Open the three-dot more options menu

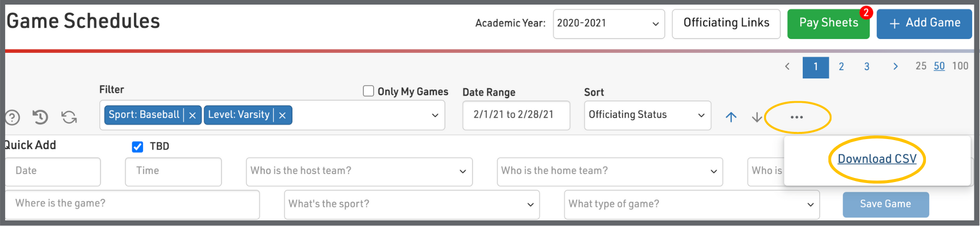point(796,117)
